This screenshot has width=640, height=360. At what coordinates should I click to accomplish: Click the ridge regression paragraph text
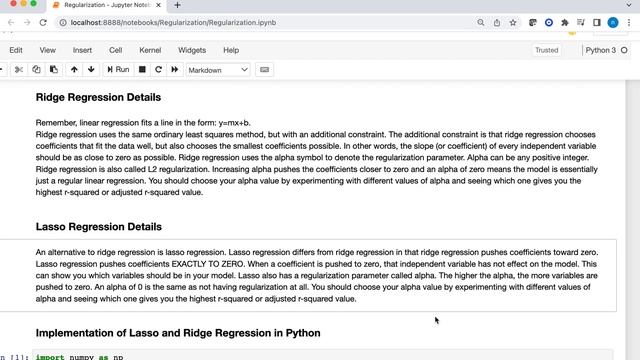317,158
